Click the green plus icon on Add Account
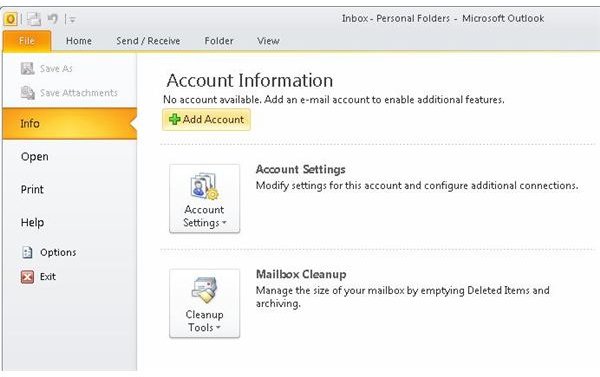Screen dimensions: 600x377 [174, 119]
